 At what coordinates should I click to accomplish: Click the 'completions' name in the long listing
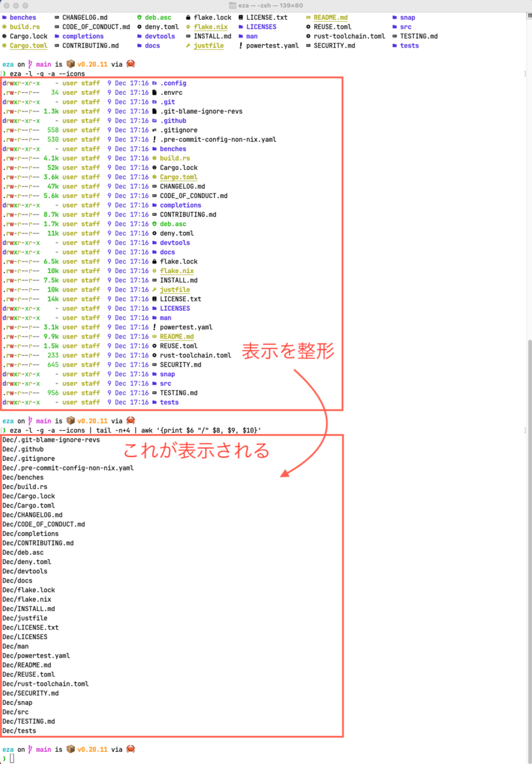181,206
